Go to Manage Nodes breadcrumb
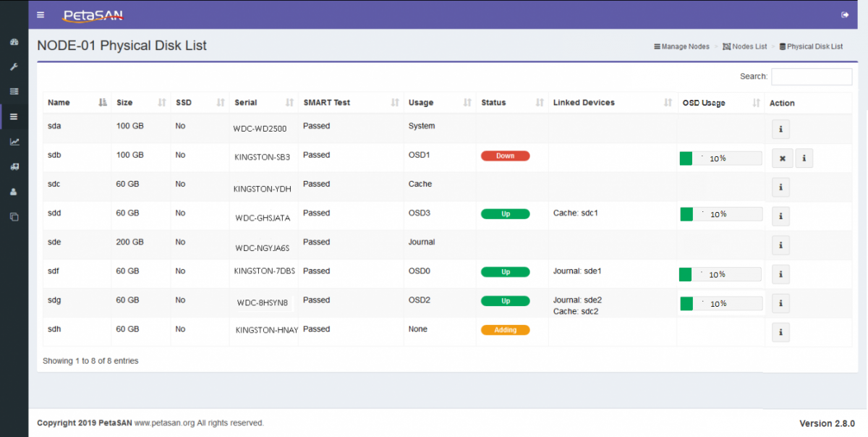Viewport: 868px width, 437px height. click(x=681, y=46)
